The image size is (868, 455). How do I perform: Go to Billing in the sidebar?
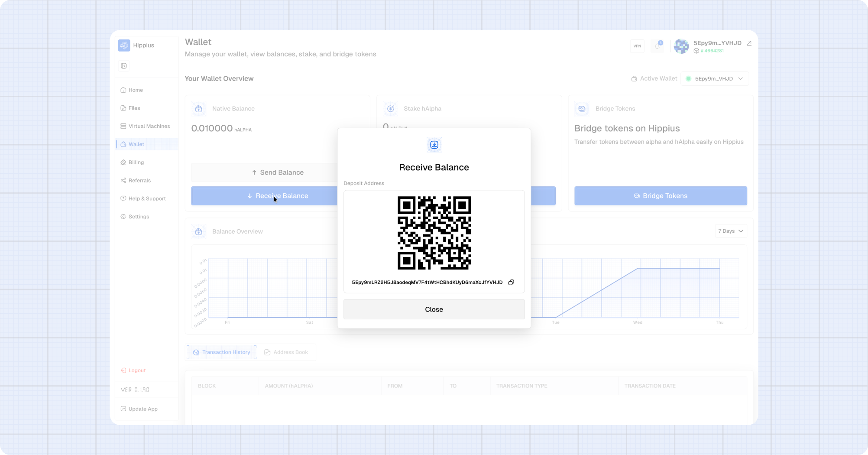(x=136, y=162)
